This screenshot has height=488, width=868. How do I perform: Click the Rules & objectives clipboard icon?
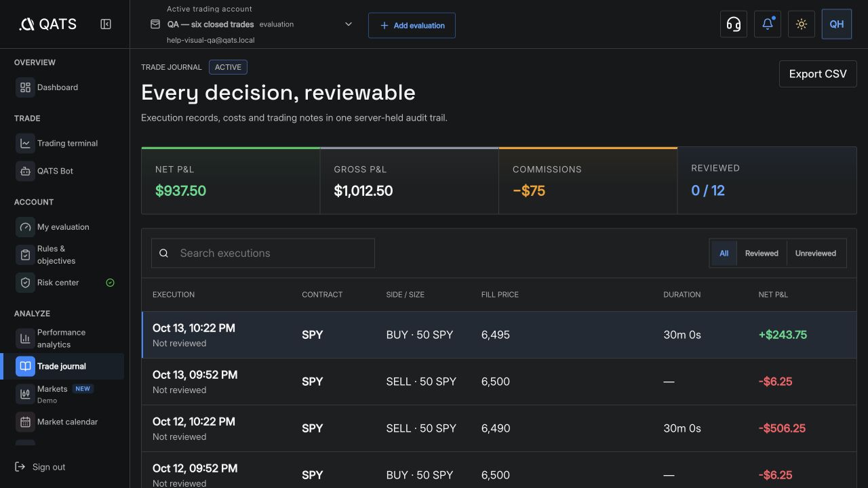click(25, 255)
